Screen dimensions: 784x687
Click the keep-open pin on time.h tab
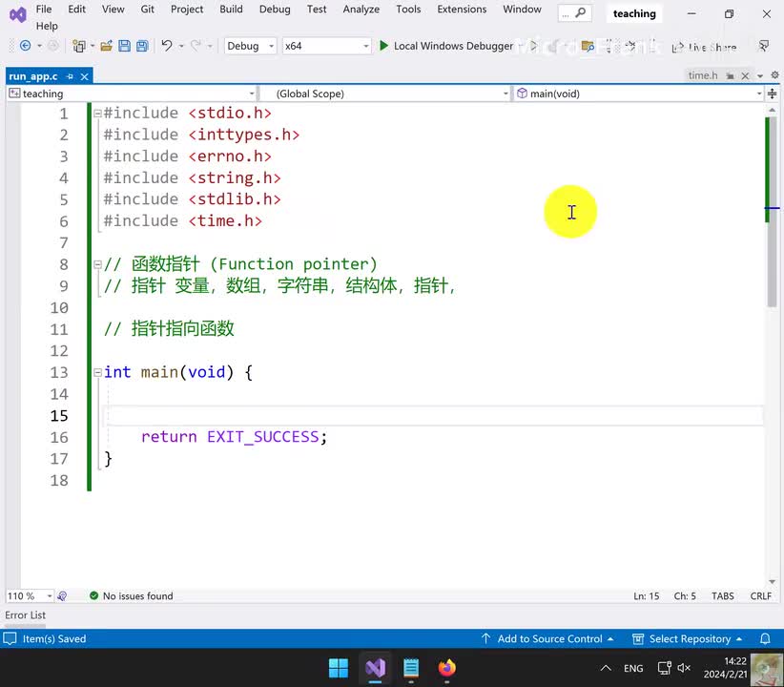pos(731,75)
